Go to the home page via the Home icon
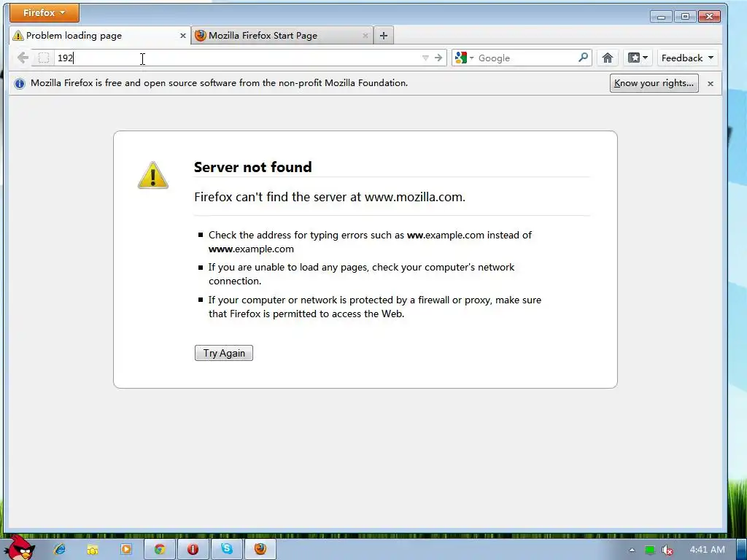The width and height of the screenshot is (747, 560). pos(608,58)
